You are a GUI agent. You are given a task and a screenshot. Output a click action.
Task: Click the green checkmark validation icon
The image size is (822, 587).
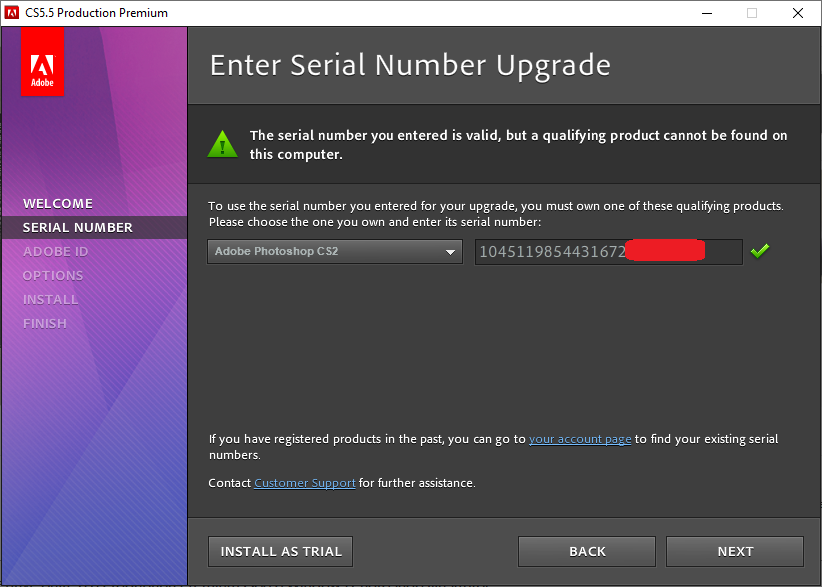click(760, 251)
